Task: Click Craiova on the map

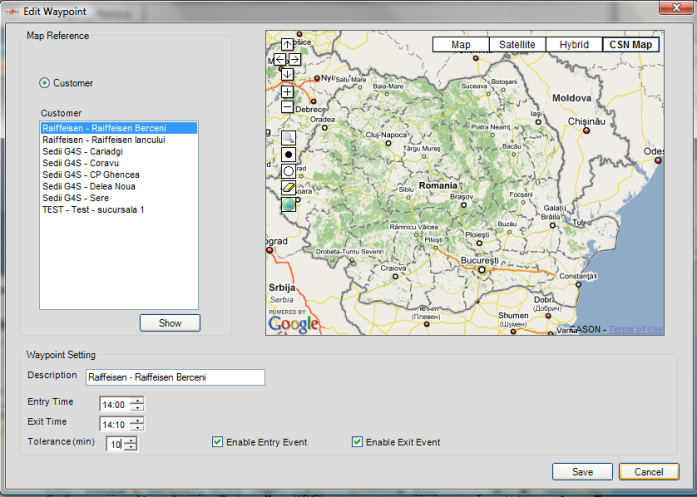Action: click(393, 268)
